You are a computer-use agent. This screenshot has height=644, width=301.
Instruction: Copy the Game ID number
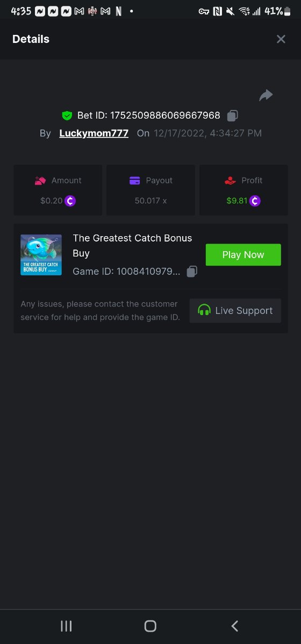(x=192, y=272)
